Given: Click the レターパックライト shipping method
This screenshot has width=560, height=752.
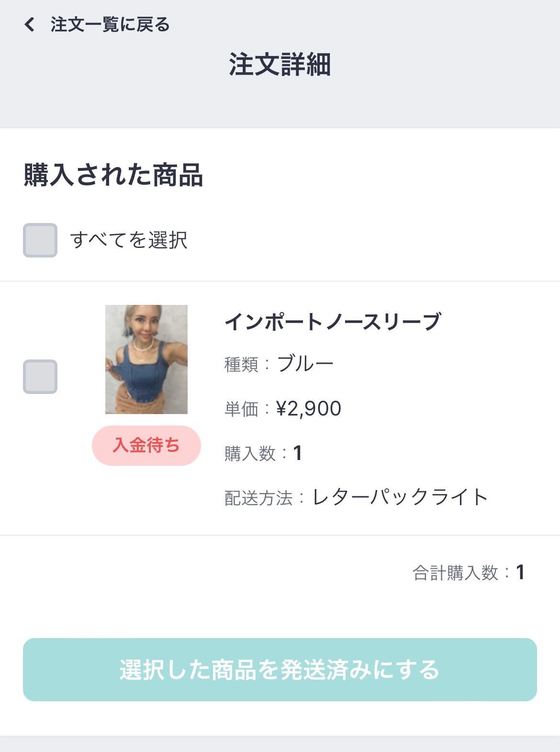Looking at the screenshot, I should click(400, 497).
